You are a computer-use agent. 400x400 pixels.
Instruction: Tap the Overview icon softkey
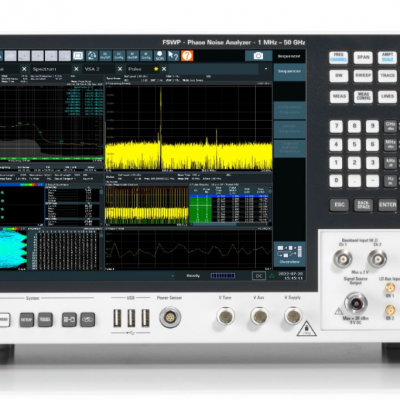[x=289, y=254]
